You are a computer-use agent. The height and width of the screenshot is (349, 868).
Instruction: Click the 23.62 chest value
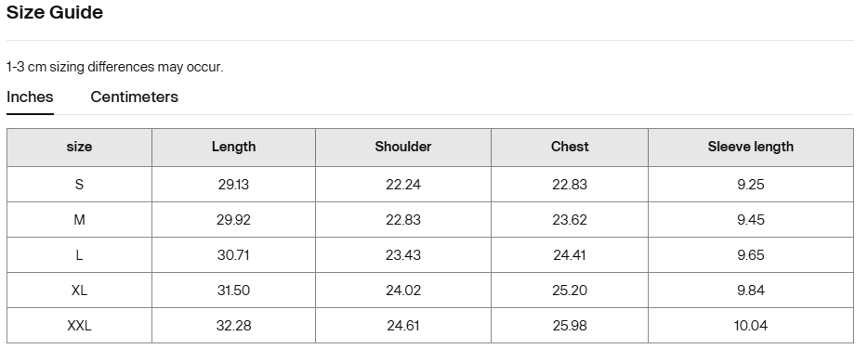[570, 220]
